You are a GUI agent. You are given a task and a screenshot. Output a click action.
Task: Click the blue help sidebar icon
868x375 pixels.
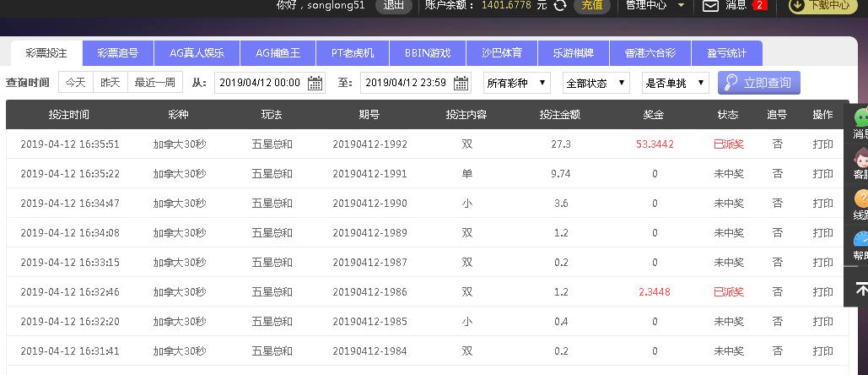(x=861, y=239)
